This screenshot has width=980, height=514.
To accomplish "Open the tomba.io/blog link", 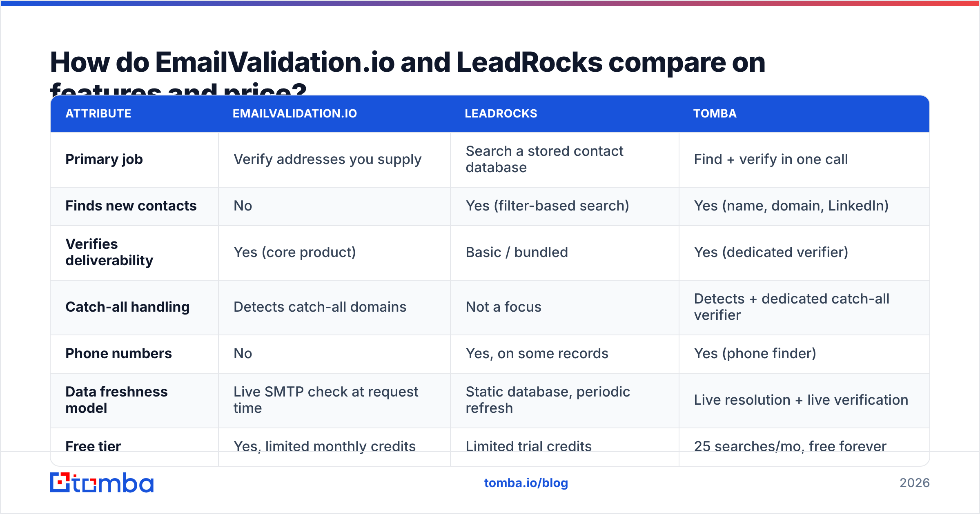I will [526, 483].
